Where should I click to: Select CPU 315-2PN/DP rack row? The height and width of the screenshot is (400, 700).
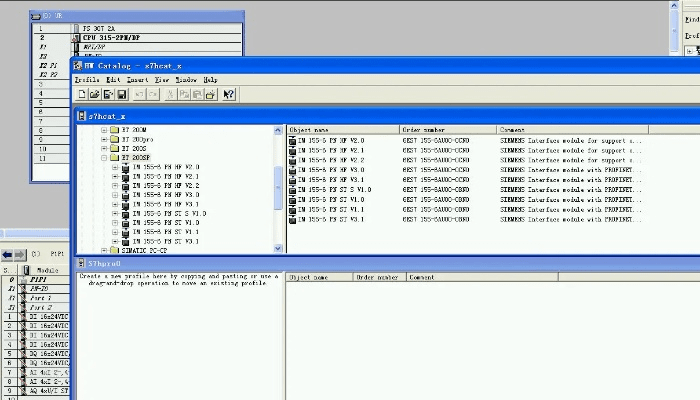click(x=110, y=37)
